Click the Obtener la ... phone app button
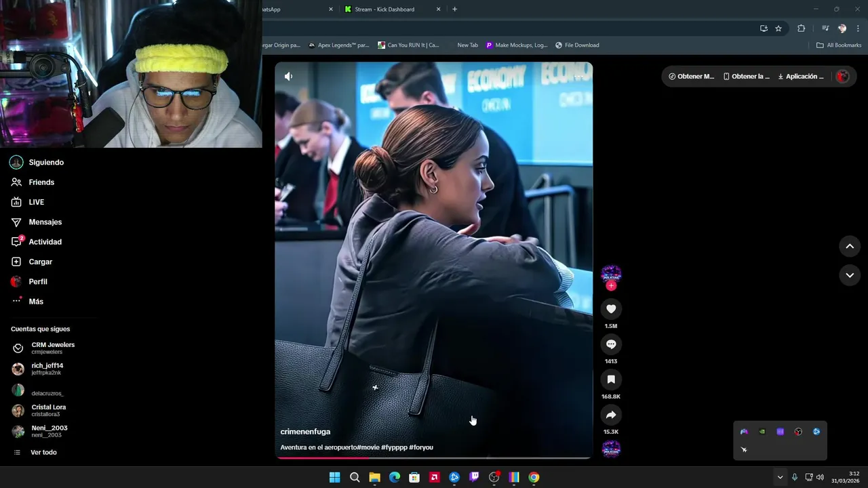The height and width of the screenshot is (488, 868). [x=747, y=77]
